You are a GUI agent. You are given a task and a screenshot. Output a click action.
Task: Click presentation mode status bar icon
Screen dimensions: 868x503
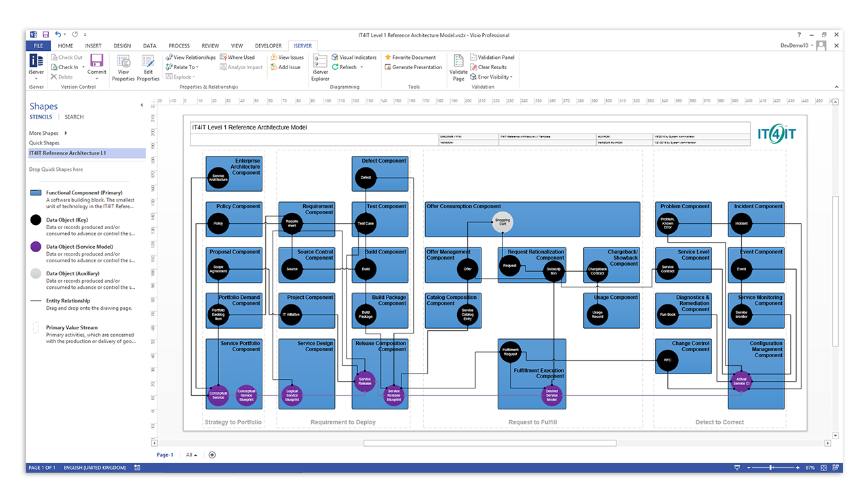[737, 468]
